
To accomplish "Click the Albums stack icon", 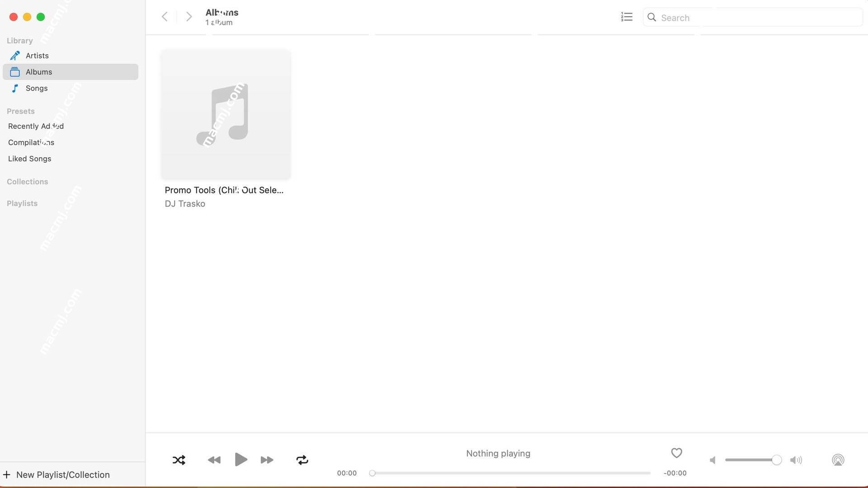I will [15, 72].
